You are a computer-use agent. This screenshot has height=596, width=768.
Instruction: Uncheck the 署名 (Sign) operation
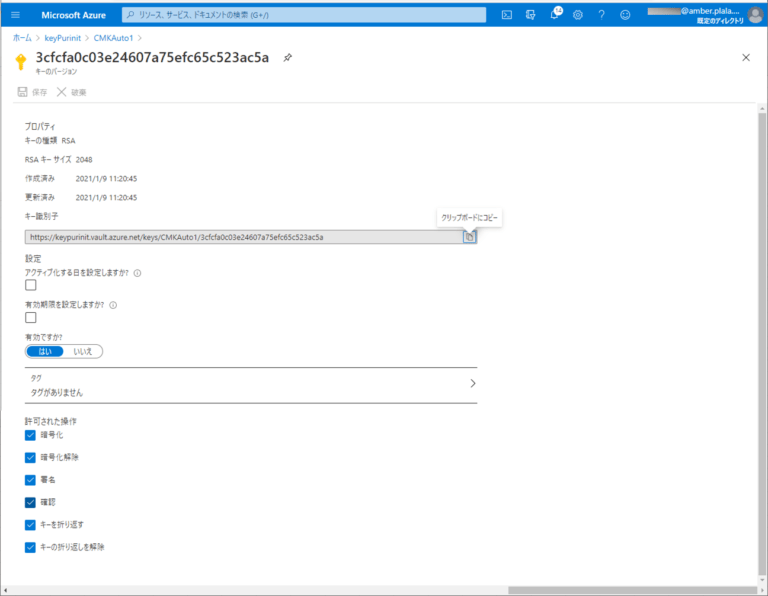pos(30,480)
